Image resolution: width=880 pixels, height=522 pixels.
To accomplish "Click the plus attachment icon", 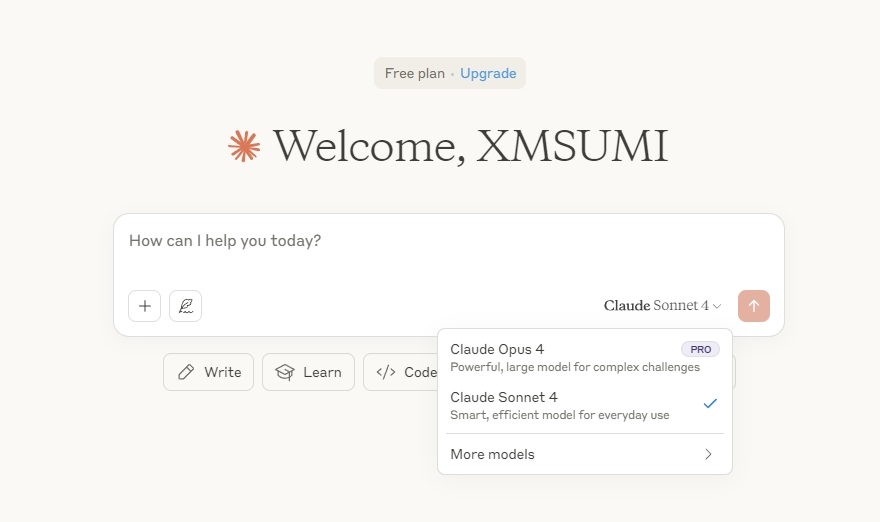I will coord(144,306).
